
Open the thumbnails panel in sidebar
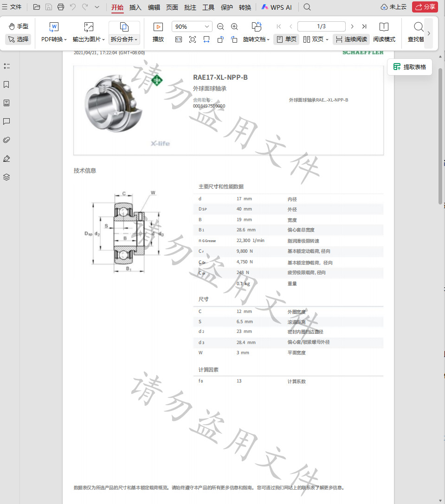click(x=6, y=103)
